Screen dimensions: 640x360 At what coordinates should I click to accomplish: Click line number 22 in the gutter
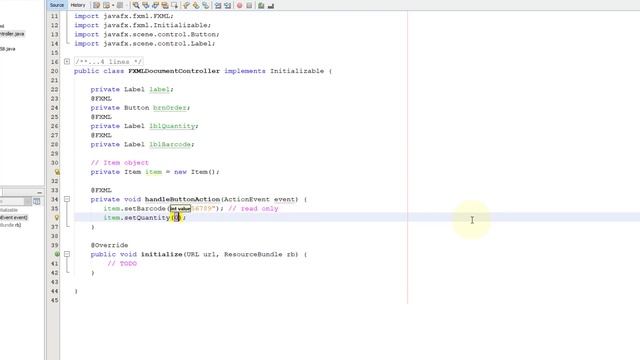(x=54, y=89)
